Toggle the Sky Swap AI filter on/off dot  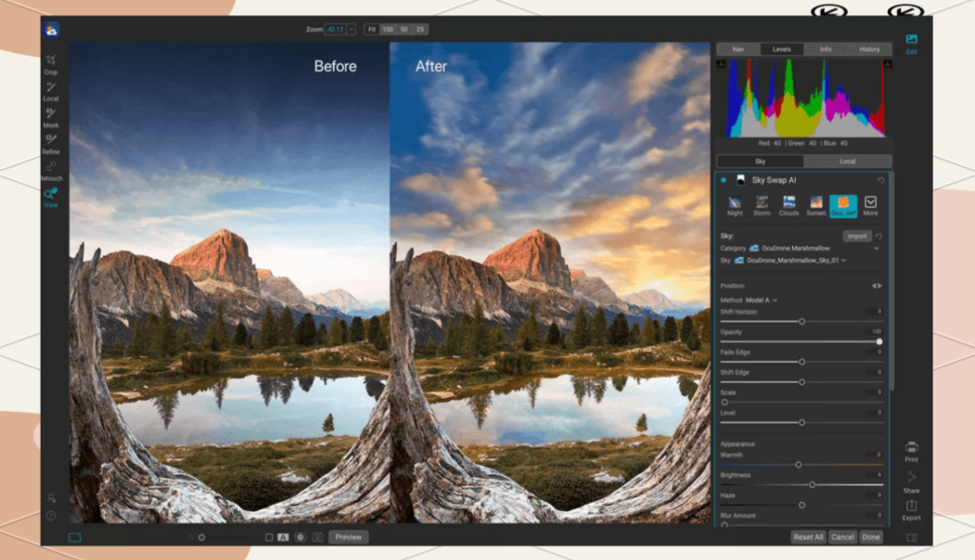tap(724, 181)
